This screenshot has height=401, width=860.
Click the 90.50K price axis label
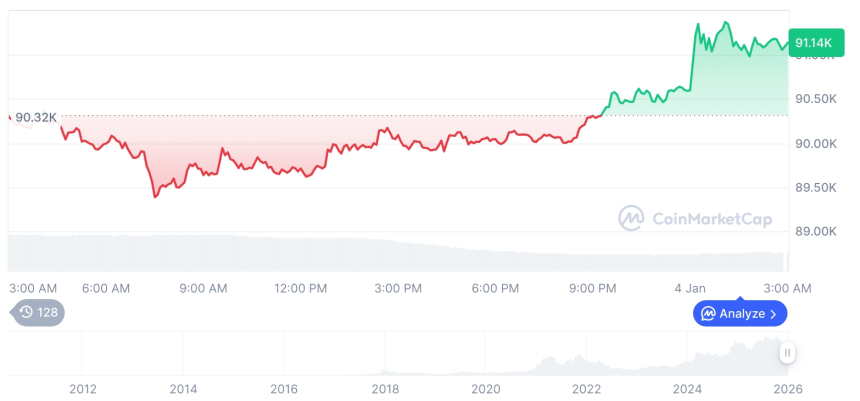813,99
